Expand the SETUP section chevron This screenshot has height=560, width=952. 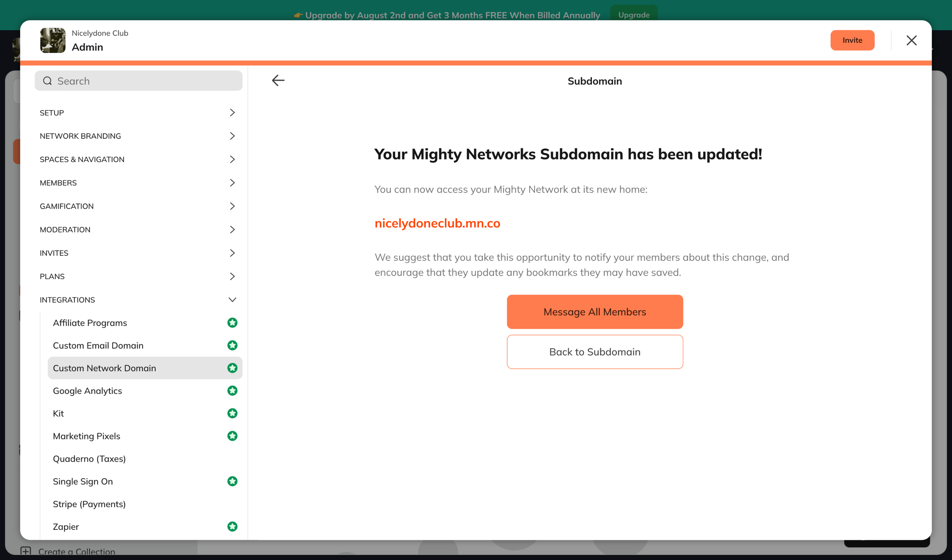click(x=232, y=113)
